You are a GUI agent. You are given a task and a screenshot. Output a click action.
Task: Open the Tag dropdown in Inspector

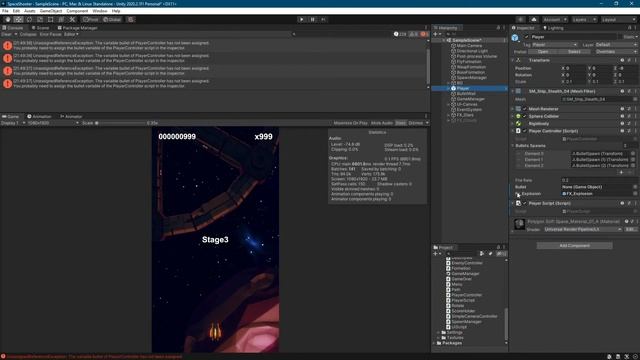pyautogui.click(x=554, y=44)
